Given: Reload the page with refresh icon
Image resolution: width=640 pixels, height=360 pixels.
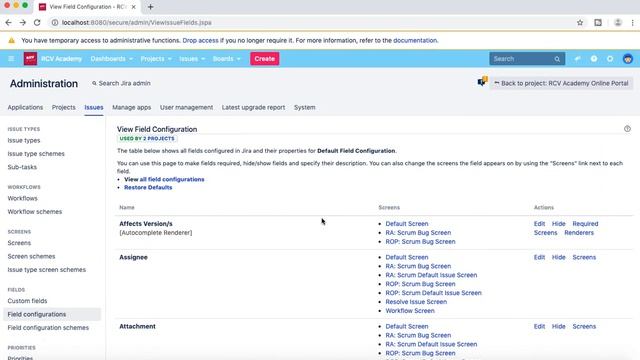Looking at the screenshot, I should click(x=37, y=23).
